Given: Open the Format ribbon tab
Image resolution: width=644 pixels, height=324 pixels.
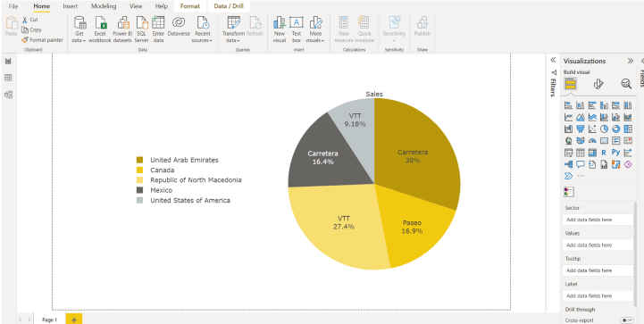Looking at the screenshot, I should (x=190, y=6).
